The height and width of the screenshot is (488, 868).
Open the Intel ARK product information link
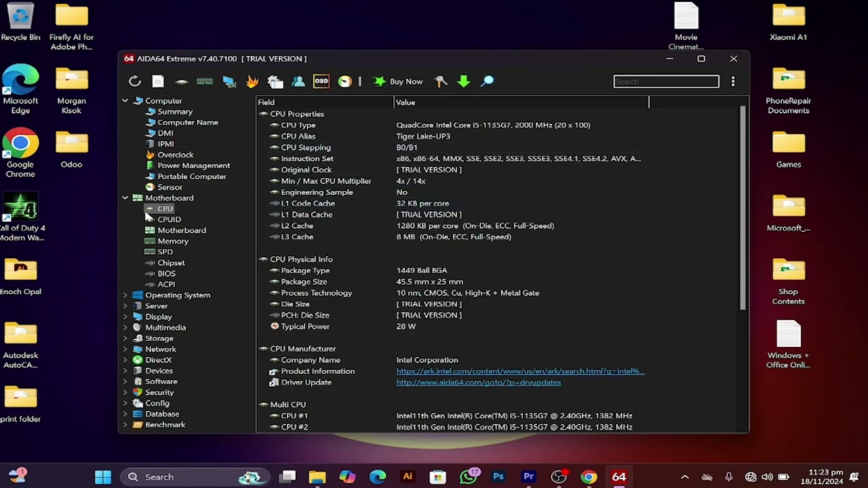click(520, 371)
